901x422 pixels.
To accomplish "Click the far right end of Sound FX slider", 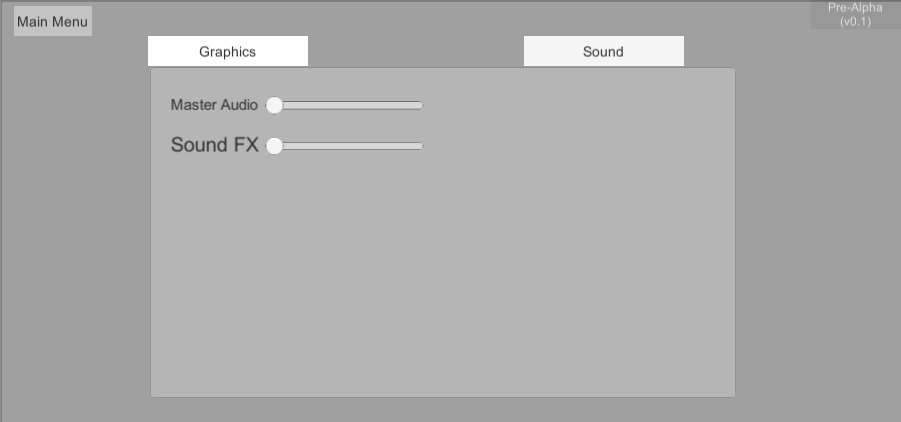I will (421, 146).
